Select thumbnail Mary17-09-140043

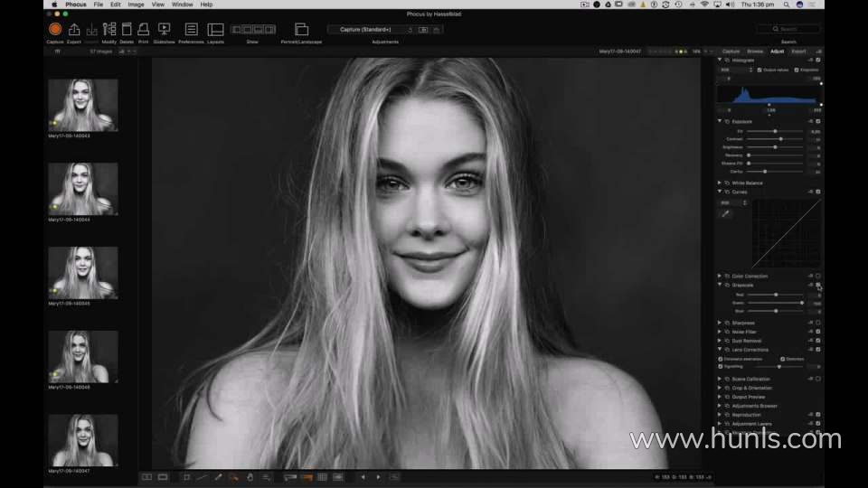tap(83, 105)
